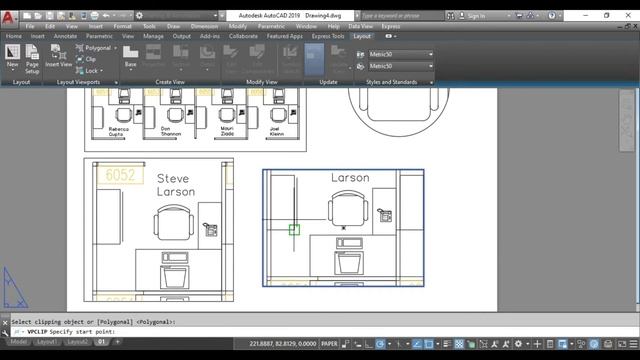This screenshot has height=360, width=640.
Task: Open the AutoCAD application menu button
Action: (9, 19)
